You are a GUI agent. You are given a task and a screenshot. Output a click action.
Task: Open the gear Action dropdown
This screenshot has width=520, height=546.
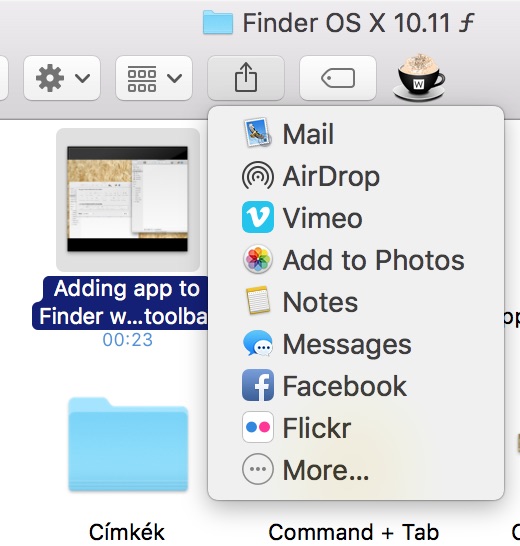click(62, 78)
